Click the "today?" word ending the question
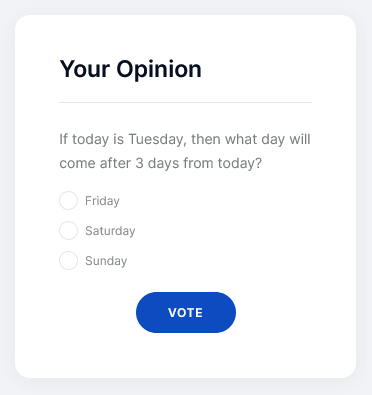Viewport: 372px width, 395px height. (x=240, y=163)
